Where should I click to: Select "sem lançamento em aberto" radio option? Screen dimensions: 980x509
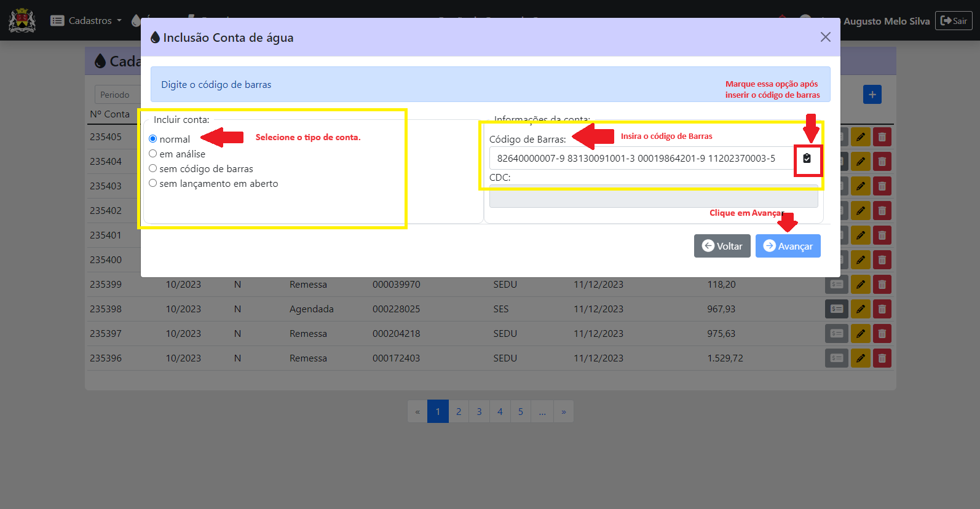pos(153,183)
